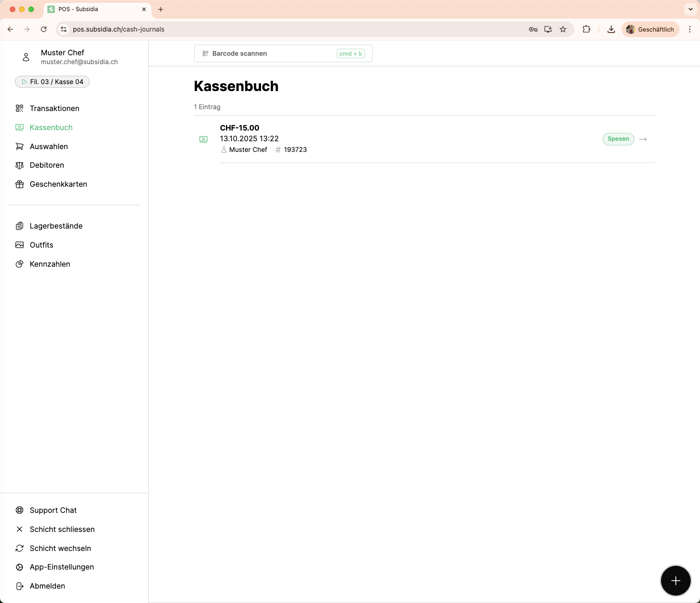The height and width of the screenshot is (603, 700).
Task: Click the Fil. 03 / Kasse 04 badge
Action: 52,82
